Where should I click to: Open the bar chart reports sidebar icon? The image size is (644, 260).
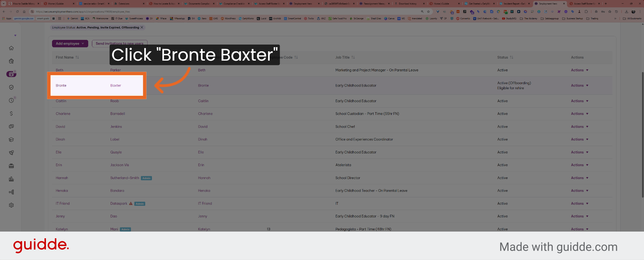pyautogui.click(x=11, y=179)
